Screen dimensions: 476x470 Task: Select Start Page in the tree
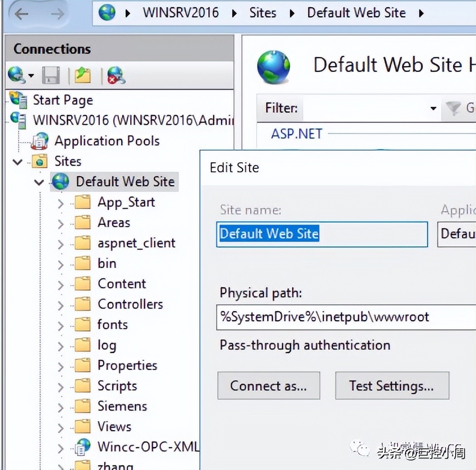[x=63, y=100]
